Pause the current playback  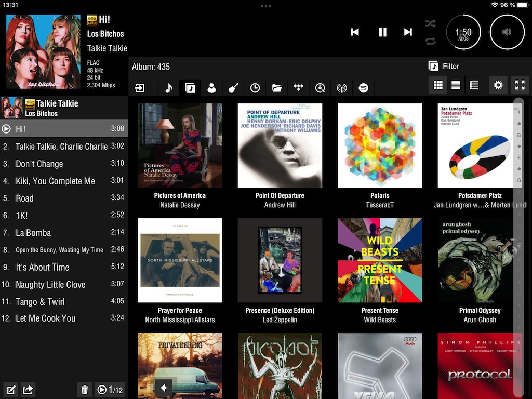(x=382, y=32)
